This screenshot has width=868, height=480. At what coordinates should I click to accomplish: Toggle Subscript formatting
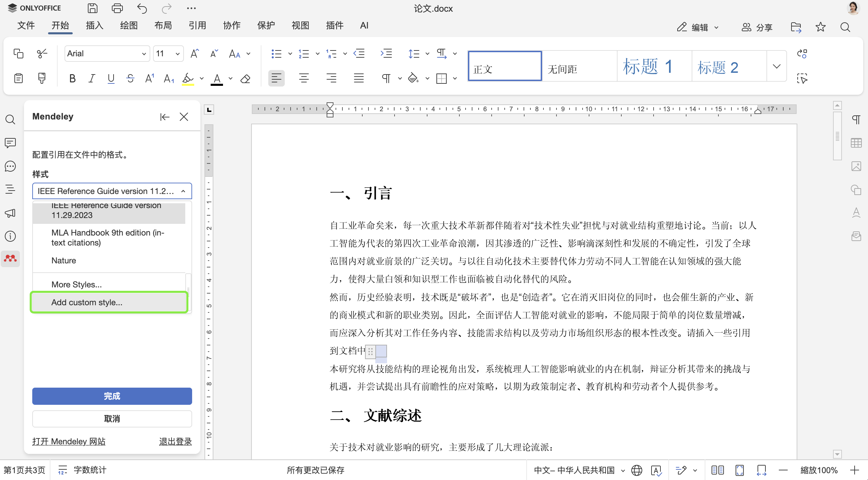coord(169,79)
